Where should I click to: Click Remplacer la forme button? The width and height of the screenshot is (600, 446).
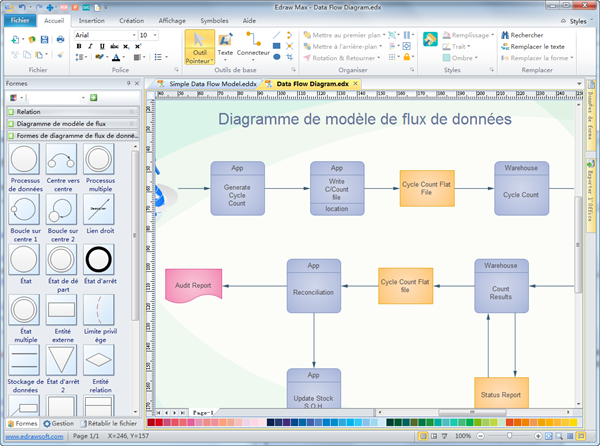[536, 58]
